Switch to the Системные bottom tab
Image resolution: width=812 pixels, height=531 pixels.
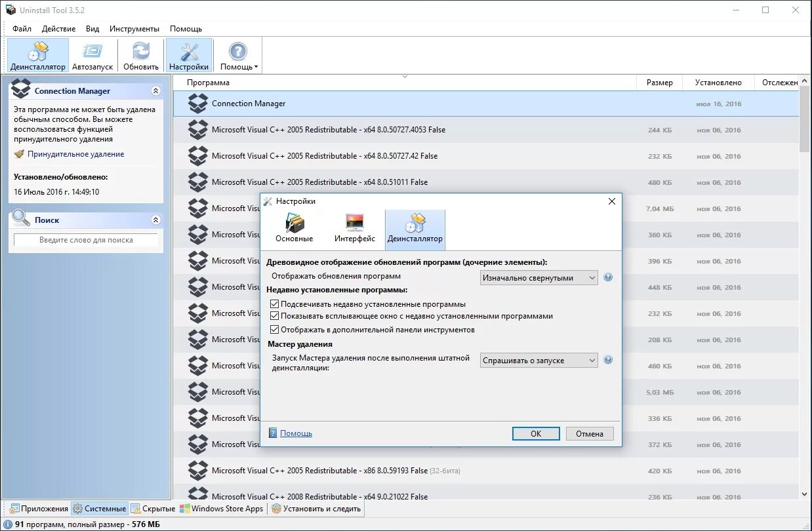(x=100, y=509)
